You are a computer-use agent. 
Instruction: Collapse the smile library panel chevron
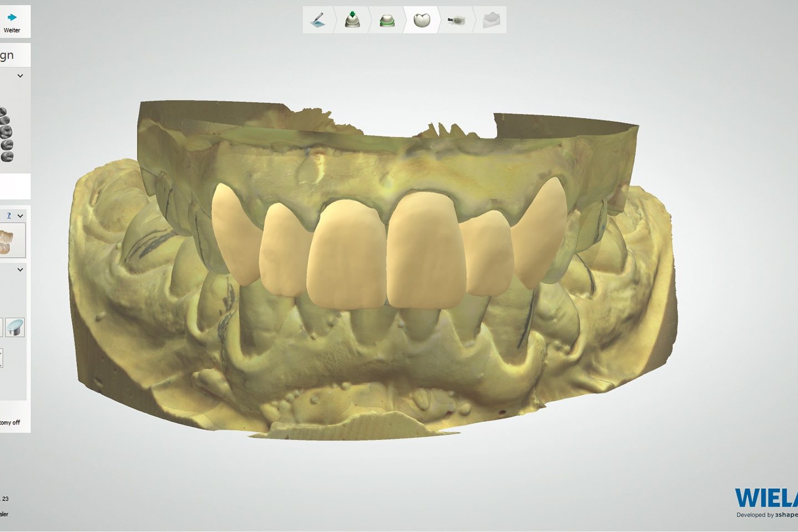tap(21, 216)
